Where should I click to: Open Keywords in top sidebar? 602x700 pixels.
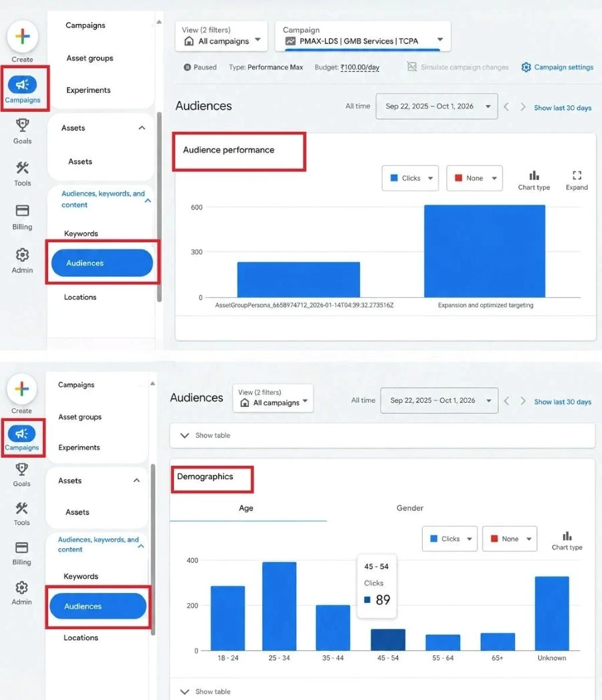tap(81, 234)
